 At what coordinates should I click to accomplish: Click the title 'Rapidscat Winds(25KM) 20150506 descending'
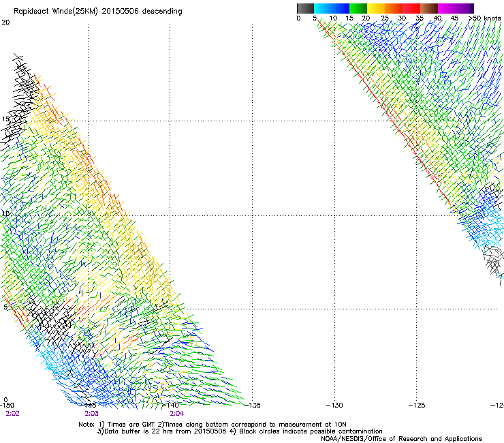[97, 12]
